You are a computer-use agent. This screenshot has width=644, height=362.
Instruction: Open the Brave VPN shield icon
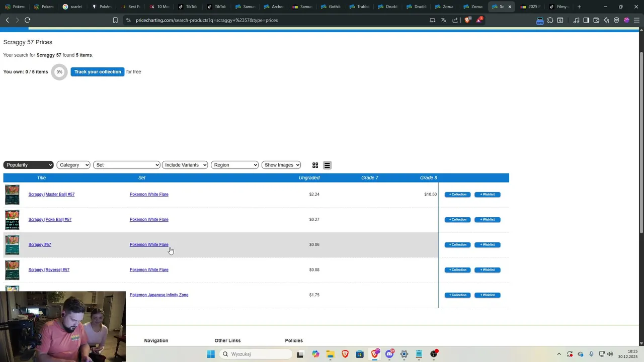(x=616, y=20)
